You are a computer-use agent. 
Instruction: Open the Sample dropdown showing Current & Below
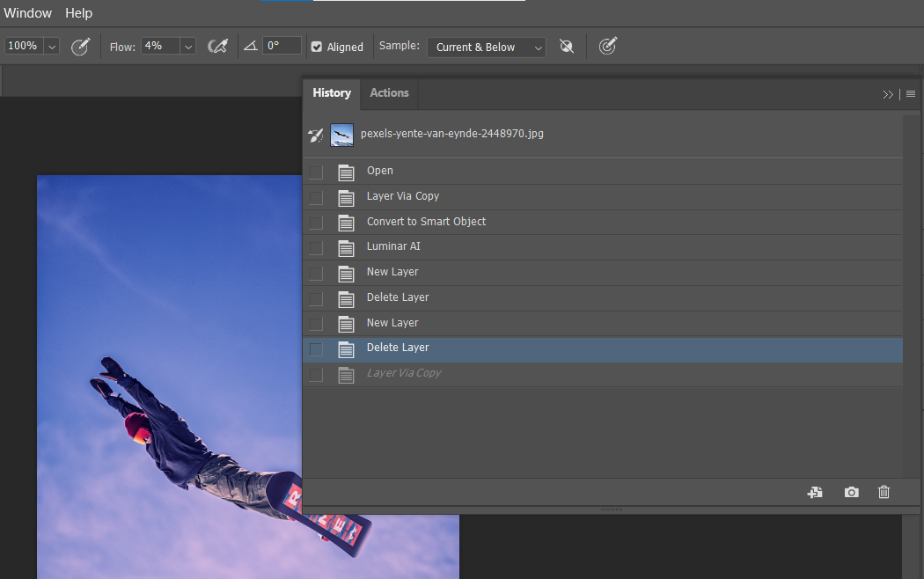coord(486,48)
